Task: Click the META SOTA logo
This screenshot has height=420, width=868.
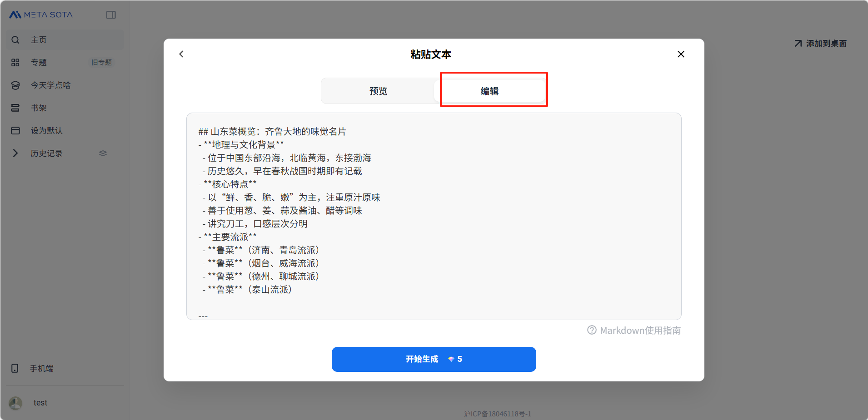Action: click(41, 15)
